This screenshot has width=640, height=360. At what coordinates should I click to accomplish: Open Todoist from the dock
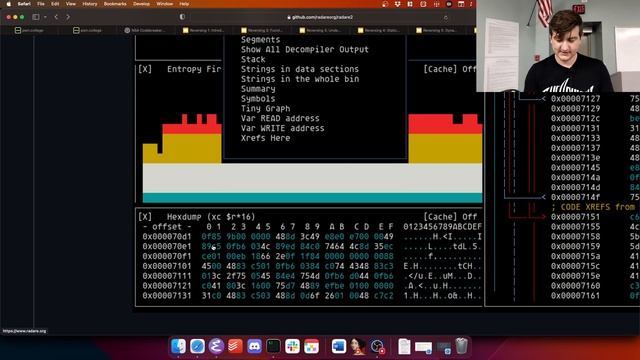tap(235, 347)
